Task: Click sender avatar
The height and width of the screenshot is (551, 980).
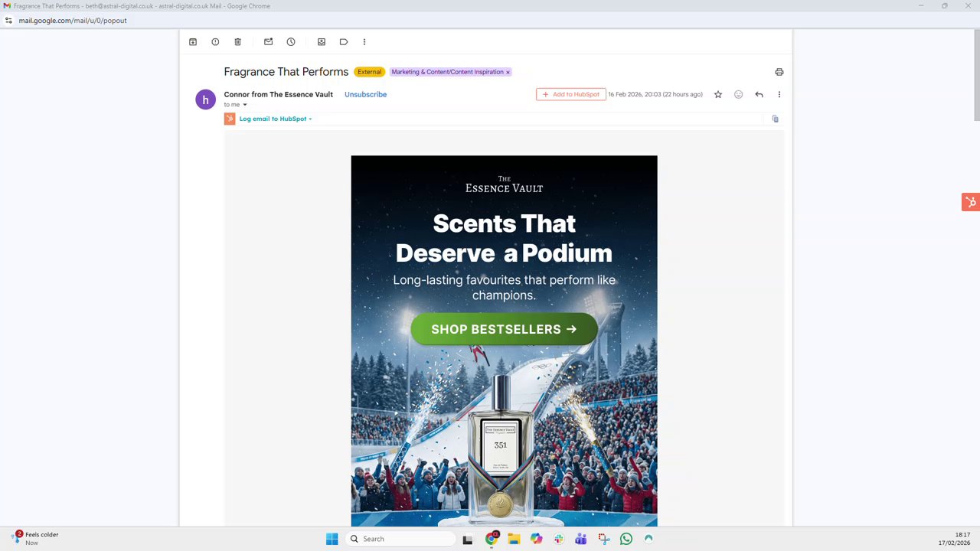Action: tap(205, 99)
